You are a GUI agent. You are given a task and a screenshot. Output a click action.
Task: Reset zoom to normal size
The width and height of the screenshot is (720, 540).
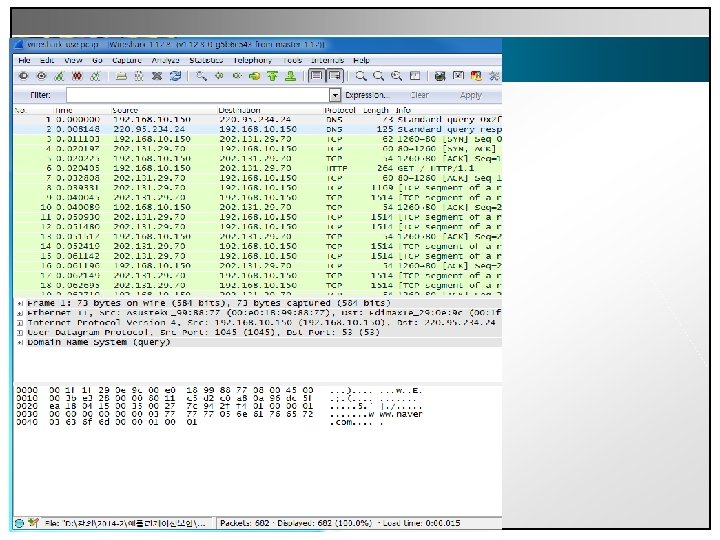tap(396, 76)
